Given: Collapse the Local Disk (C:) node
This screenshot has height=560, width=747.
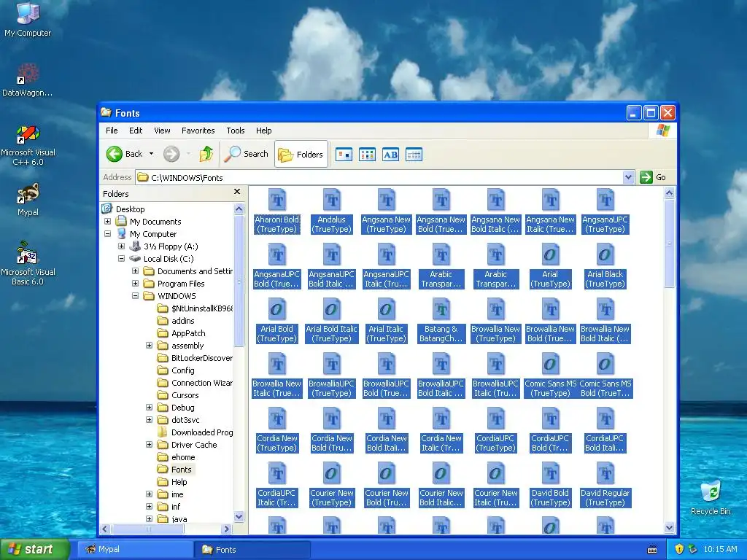Looking at the screenshot, I should coord(122,259).
